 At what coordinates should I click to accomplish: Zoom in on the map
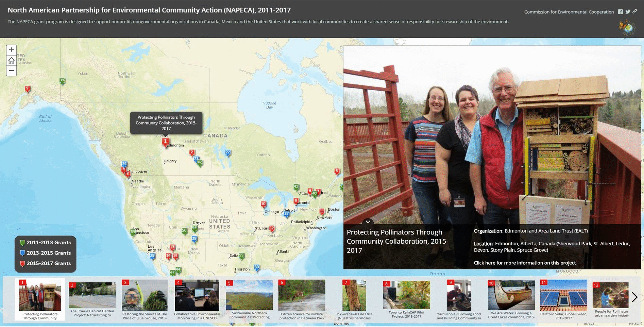tap(11, 50)
